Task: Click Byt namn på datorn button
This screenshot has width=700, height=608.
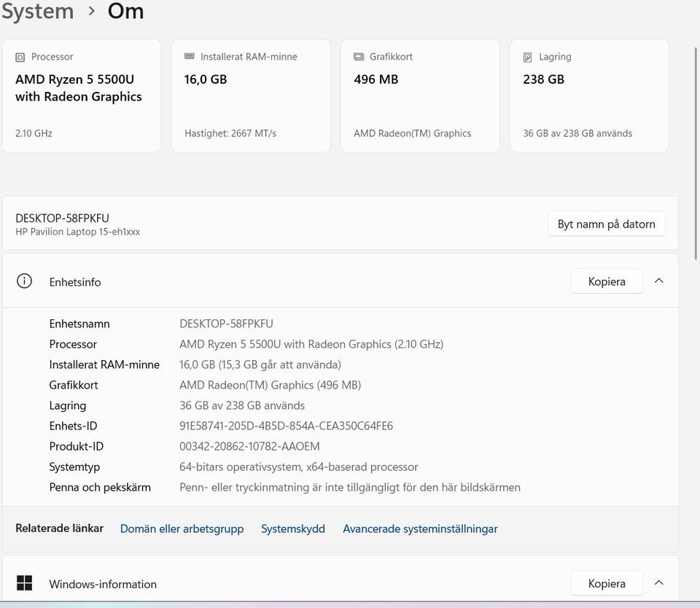Action: point(606,224)
